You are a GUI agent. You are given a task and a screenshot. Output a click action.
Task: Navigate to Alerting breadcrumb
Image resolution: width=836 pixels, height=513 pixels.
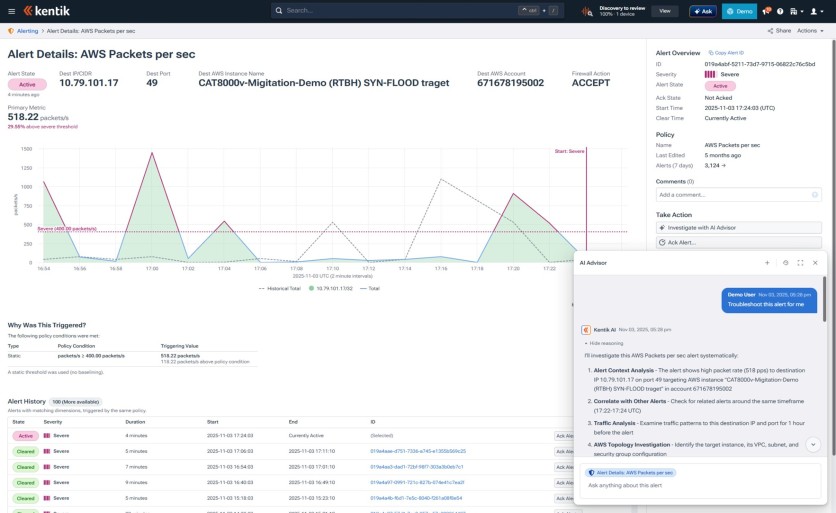pyautogui.click(x=27, y=31)
